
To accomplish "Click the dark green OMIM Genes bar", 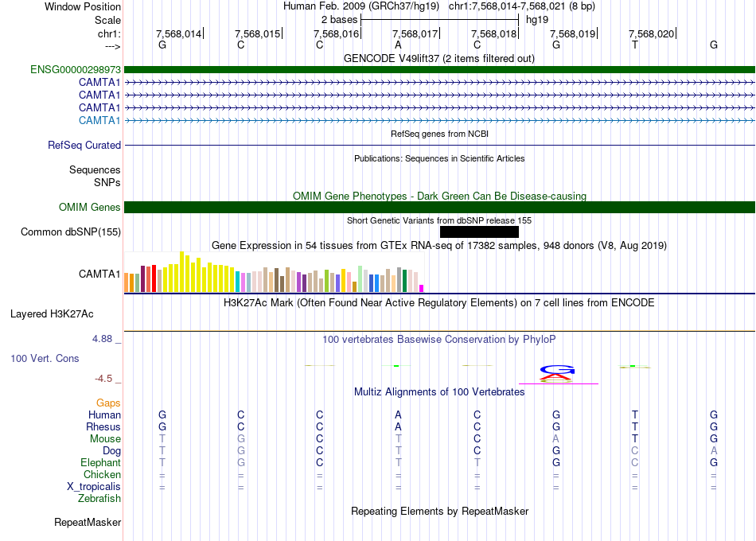I will point(439,208).
